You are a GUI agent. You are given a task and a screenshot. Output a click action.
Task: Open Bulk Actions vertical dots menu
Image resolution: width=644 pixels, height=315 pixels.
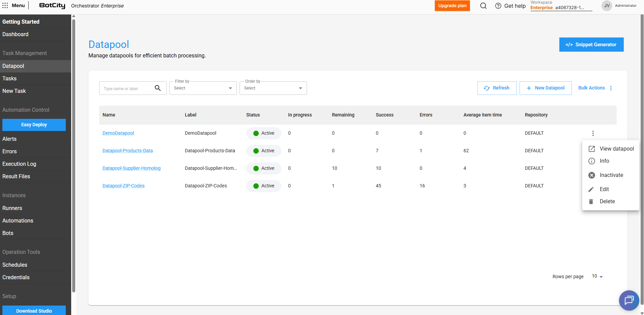pyautogui.click(x=611, y=88)
